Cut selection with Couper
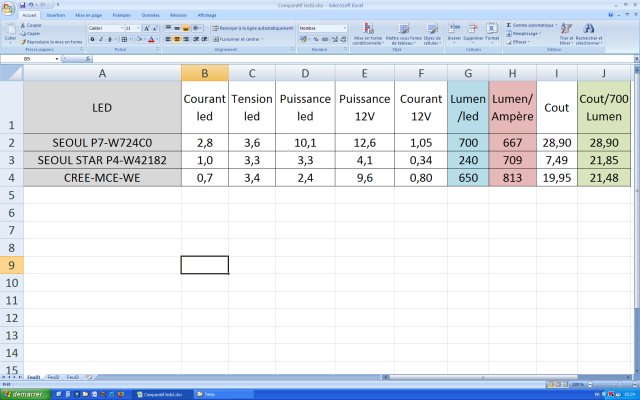640x400 pixels. pyautogui.click(x=31, y=25)
